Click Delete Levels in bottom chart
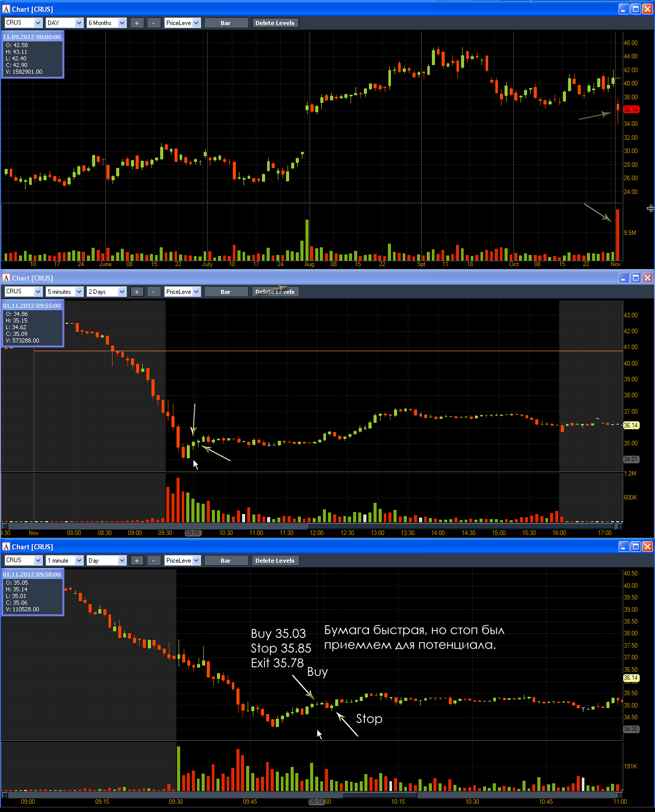 click(x=275, y=561)
